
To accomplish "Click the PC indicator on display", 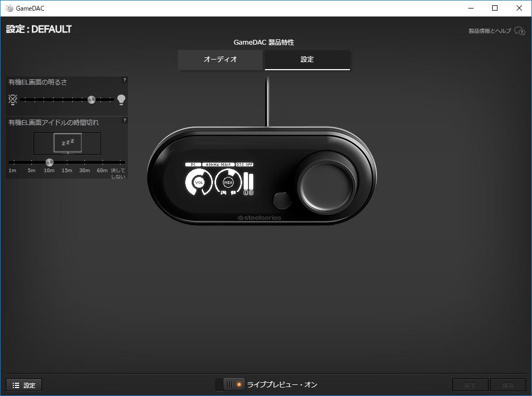I will click(x=193, y=164).
